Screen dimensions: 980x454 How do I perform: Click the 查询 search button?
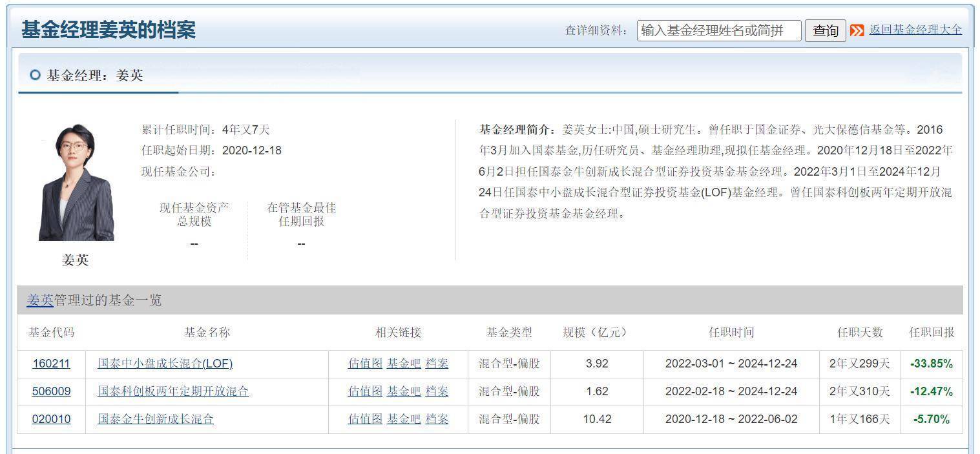click(825, 30)
